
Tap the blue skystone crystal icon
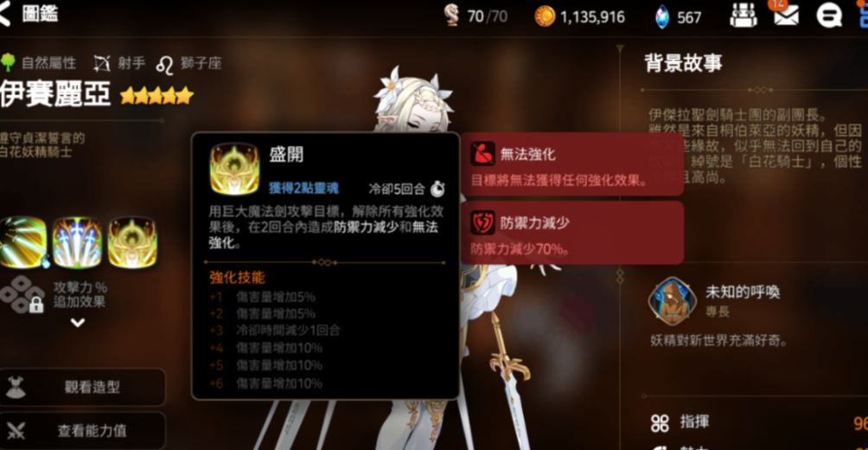click(x=662, y=16)
